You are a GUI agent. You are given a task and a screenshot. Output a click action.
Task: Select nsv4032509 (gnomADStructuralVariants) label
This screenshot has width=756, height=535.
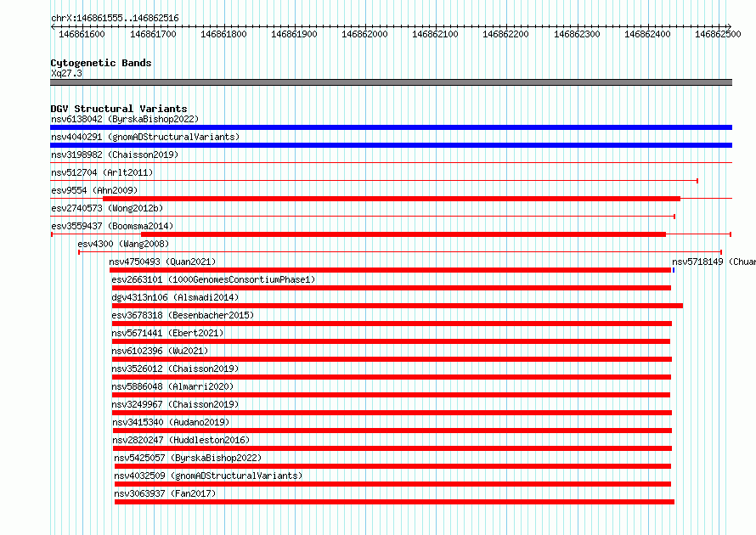pos(208,476)
